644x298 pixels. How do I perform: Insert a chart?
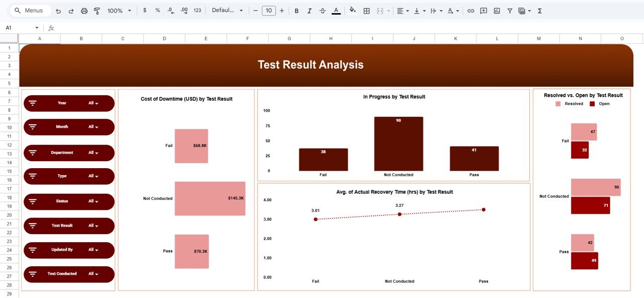(x=496, y=10)
